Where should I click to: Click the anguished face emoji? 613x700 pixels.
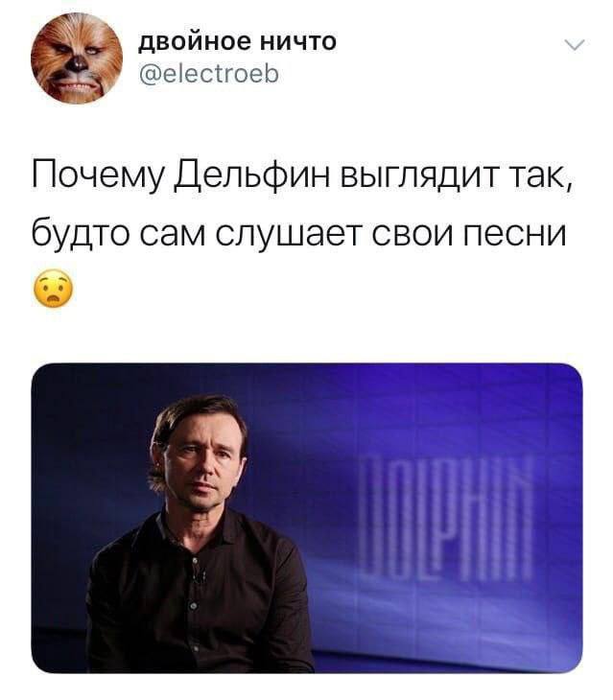[x=53, y=289]
